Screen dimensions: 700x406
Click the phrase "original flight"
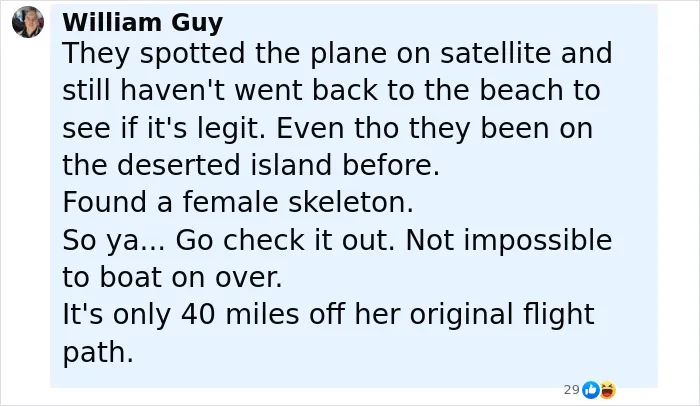[x=502, y=314]
